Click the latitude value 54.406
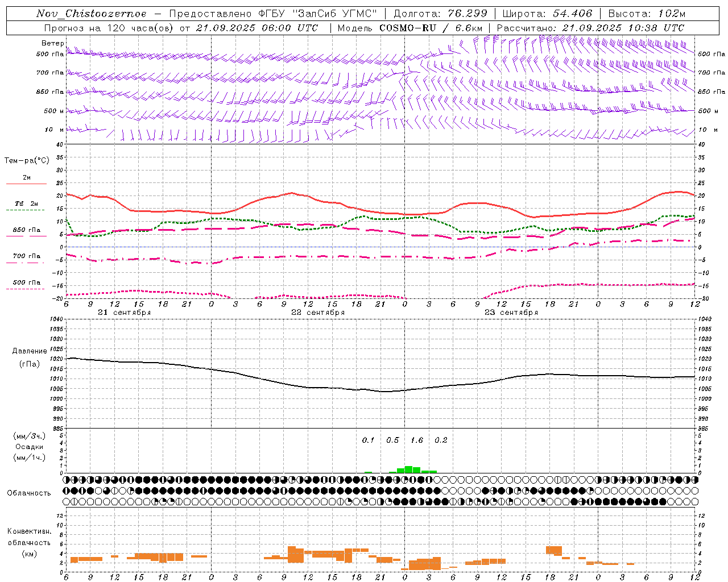This screenshot has width=728, height=582. [x=572, y=14]
